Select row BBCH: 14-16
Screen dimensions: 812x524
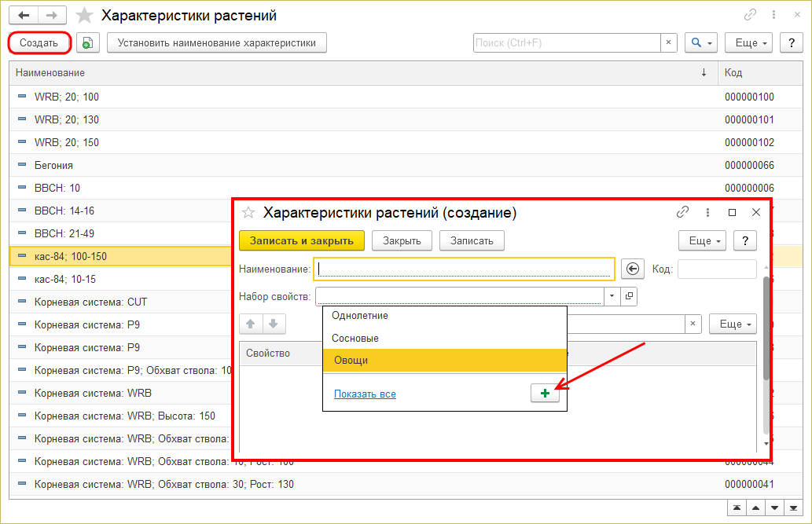point(120,211)
